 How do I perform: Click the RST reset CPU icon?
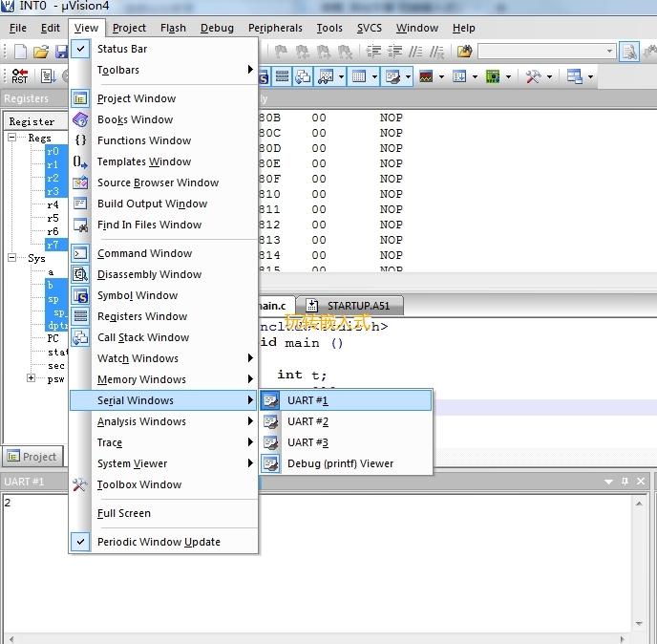[19, 76]
